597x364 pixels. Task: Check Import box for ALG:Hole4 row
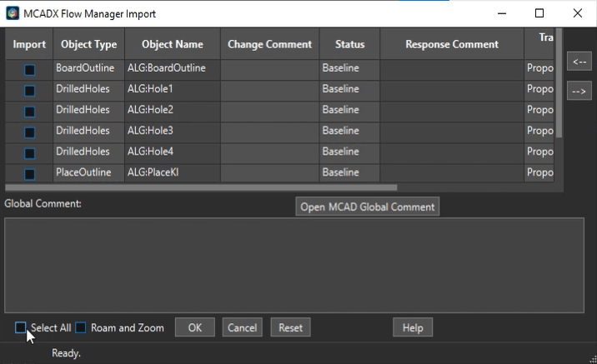(29, 153)
